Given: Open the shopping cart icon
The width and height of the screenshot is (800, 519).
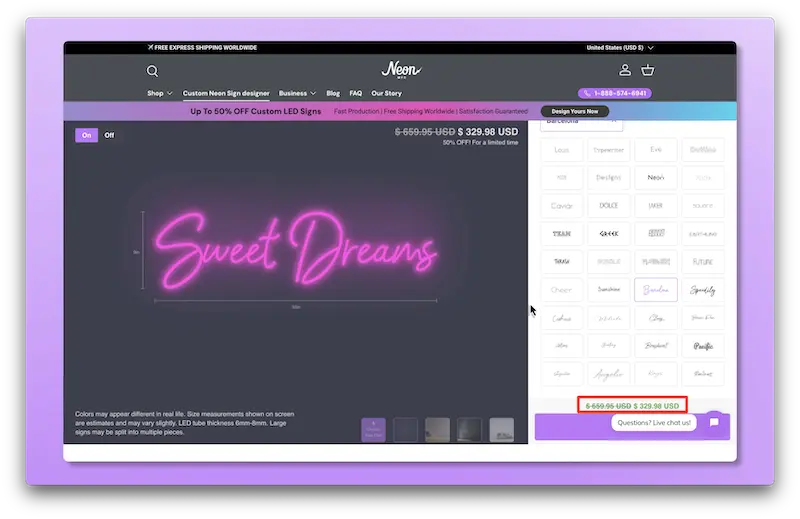Looking at the screenshot, I should (x=648, y=70).
